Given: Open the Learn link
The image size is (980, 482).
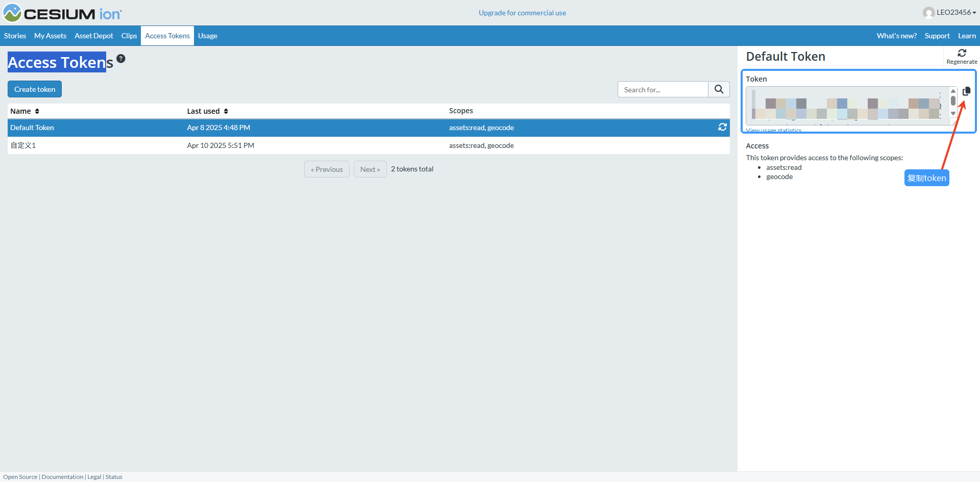Looking at the screenshot, I should [x=967, y=36].
